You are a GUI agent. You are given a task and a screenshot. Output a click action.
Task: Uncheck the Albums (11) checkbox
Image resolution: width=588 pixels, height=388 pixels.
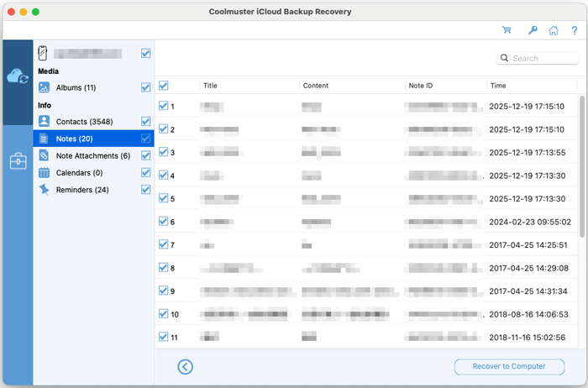tap(146, 87)
